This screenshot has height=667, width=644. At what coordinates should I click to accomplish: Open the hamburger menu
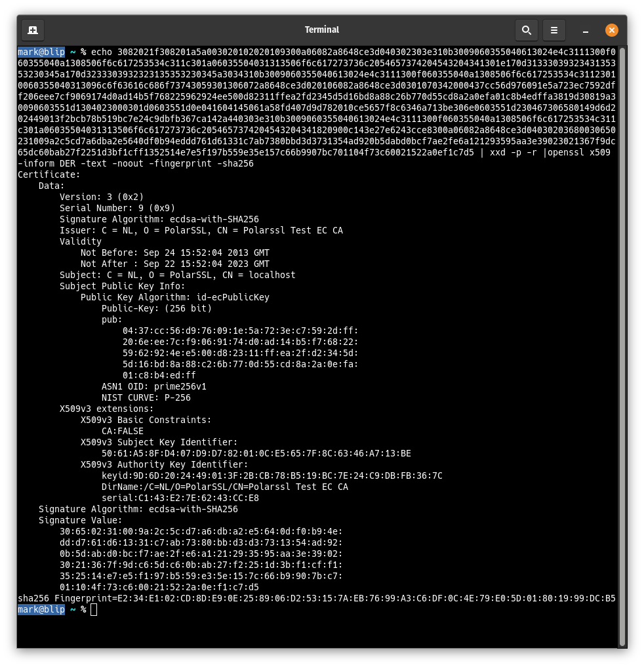click(x=553, y=30)
